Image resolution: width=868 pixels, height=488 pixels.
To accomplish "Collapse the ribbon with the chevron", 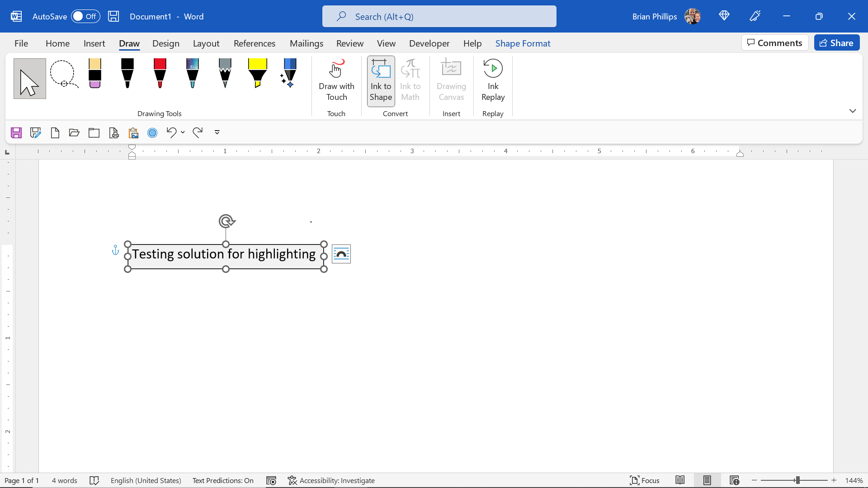I will 853,111.
